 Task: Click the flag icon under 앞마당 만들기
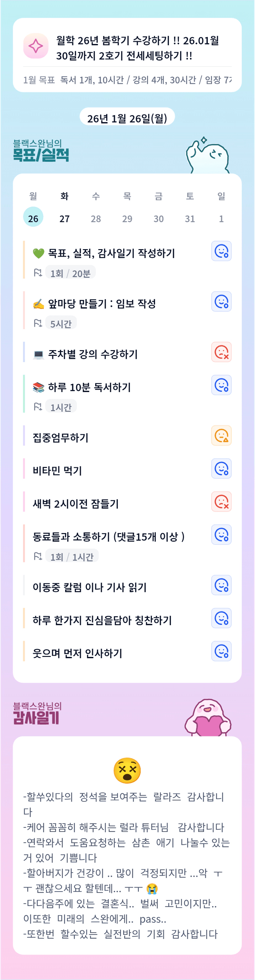(38, 323)
